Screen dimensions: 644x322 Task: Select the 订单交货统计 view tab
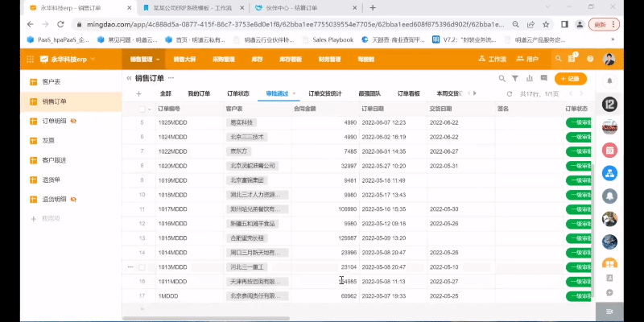tap(325, 93)
